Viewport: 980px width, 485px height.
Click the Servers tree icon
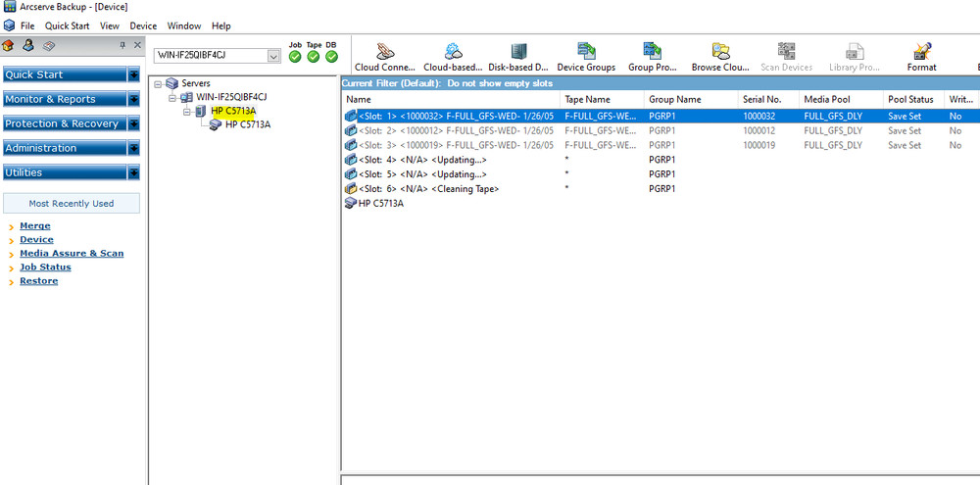[x=171, y=83]
